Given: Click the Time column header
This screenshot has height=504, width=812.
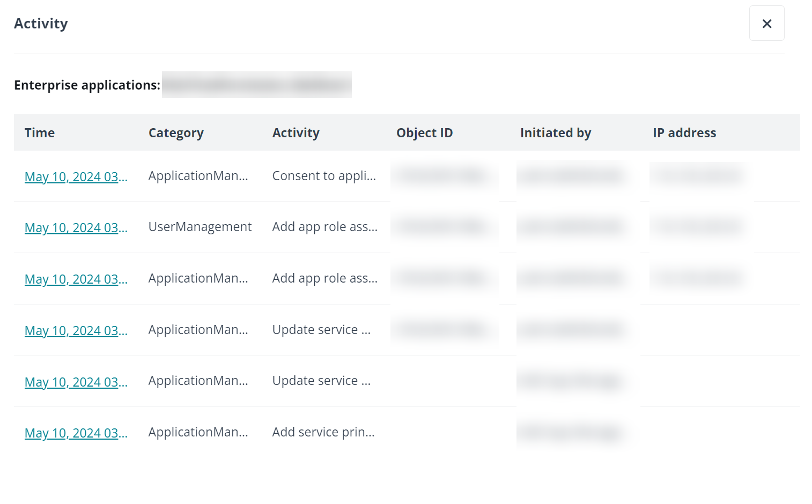Looking at the screenshot, I should coord(40,133).
